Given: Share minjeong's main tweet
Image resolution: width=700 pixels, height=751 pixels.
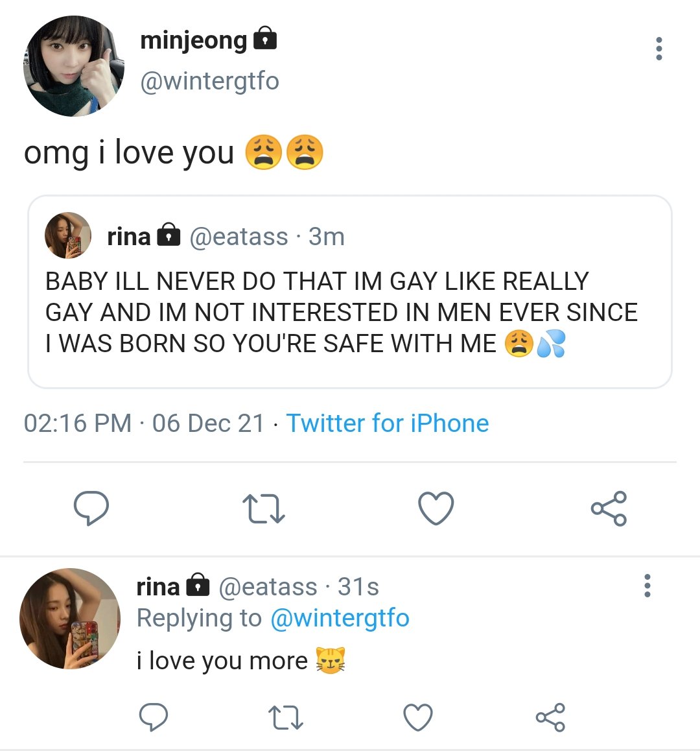Looking at the screenshot, I should (609, 508).
